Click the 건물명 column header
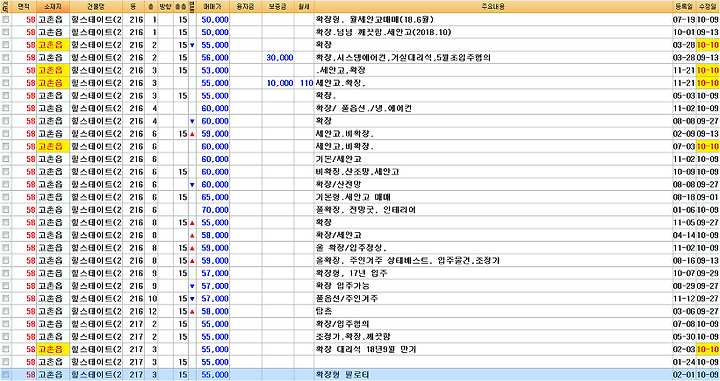Image resolution: width=720 pixels, height=381 pixels. pyautogui.click(x=96, y=6)
